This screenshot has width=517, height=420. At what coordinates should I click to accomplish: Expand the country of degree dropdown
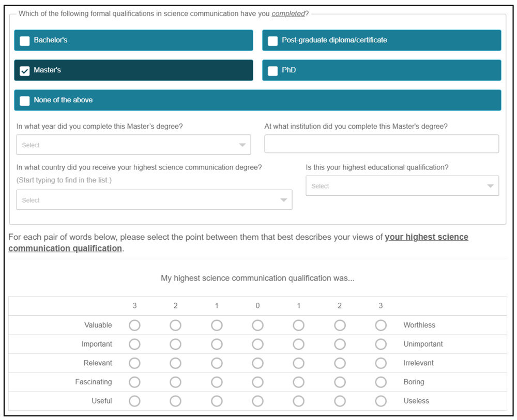coord(154,199)
